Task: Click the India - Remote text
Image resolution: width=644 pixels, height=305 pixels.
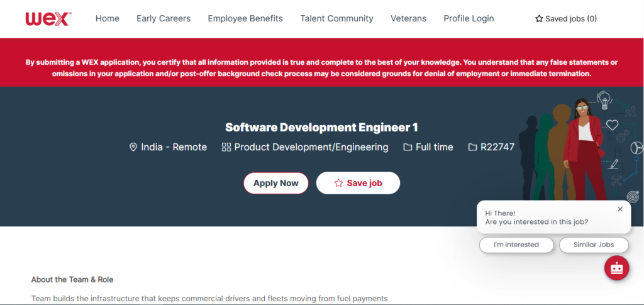Action: [174, 147]
